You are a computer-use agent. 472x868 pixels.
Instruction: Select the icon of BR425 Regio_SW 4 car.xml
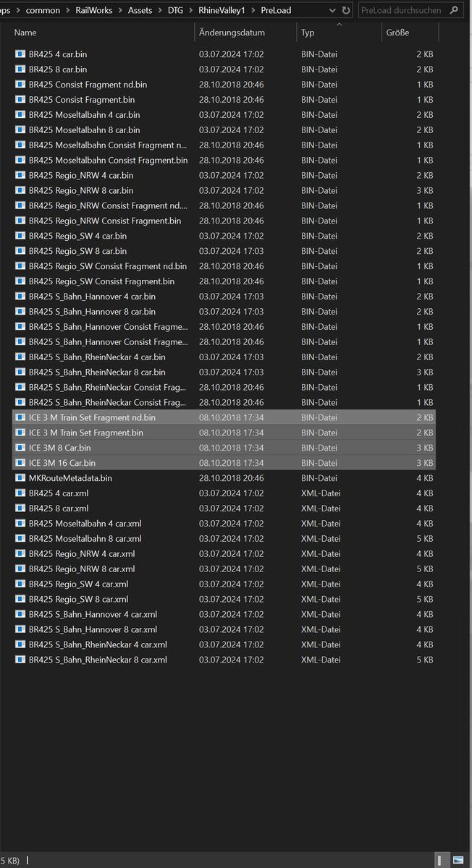pos(20,584)
